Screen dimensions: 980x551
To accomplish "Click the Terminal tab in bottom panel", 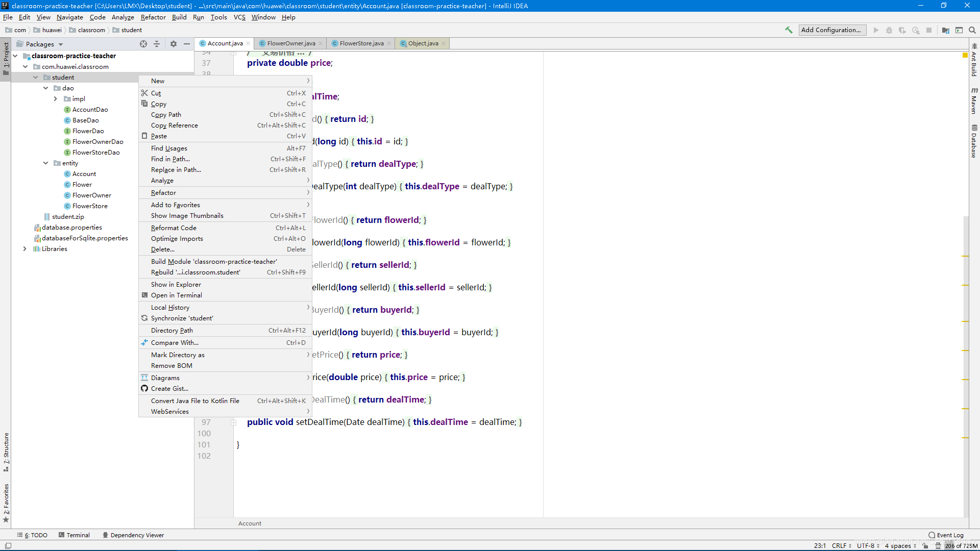I will 78,535.
